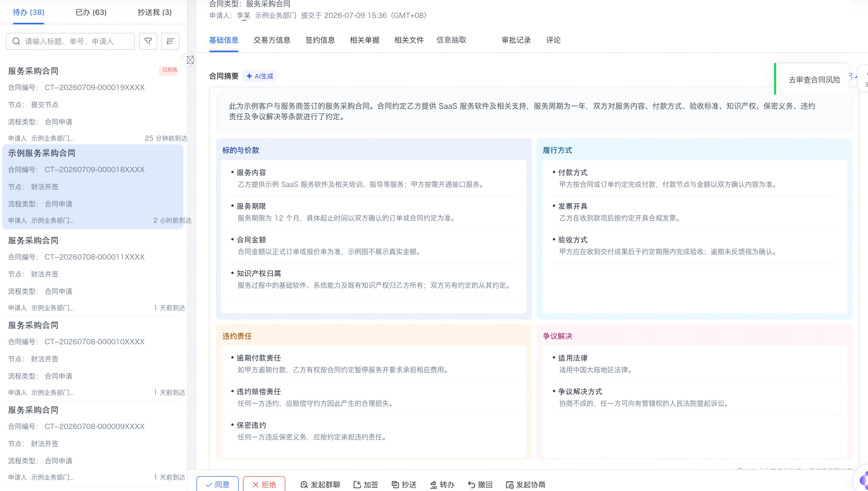Click the 转办 action
This screenshot has width=868, height=491.
(x=442, y=485)
